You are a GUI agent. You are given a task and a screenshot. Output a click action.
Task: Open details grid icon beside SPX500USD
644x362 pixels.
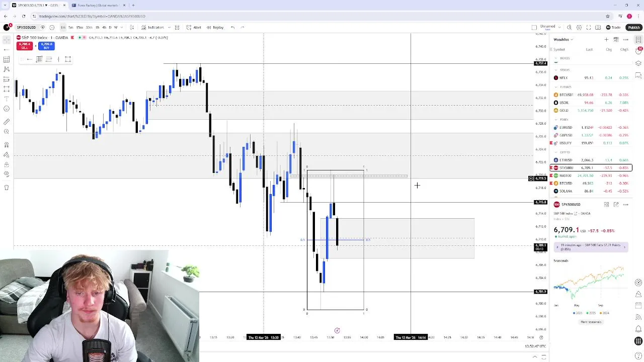point(606,205)
